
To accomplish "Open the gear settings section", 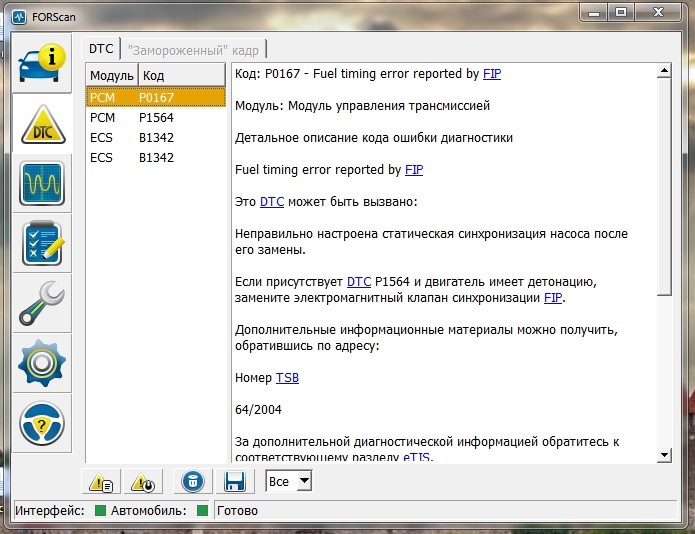I will [42, 363].
